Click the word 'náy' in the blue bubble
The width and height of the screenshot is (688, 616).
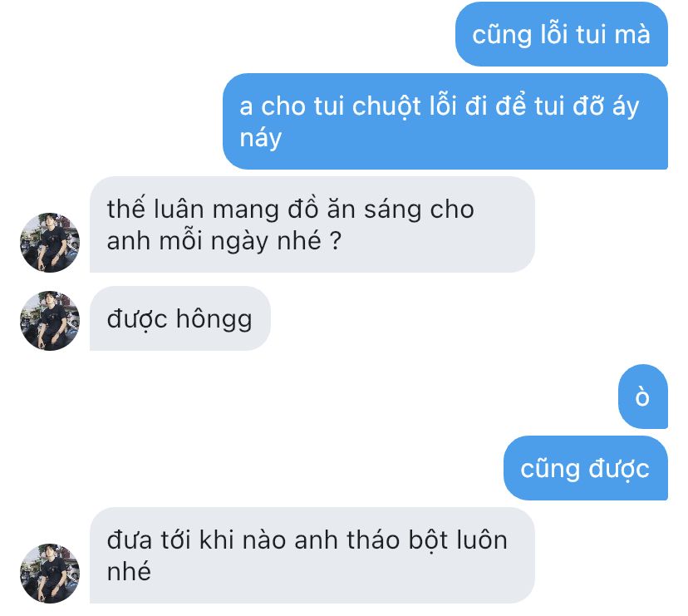[x=261, y=138]
